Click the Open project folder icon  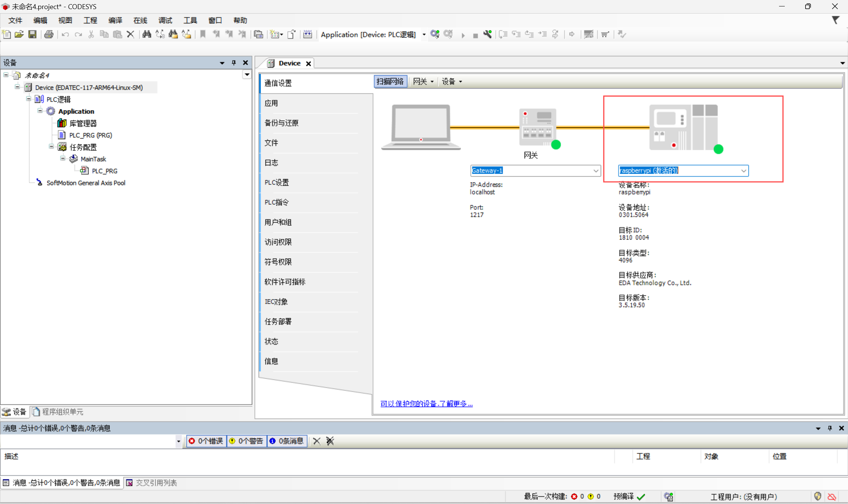pyautogui.click(x=19, y=34)
